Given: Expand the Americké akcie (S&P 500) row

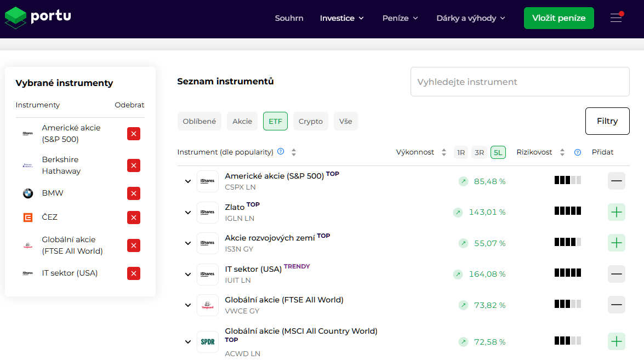Looking at the screenshot, I should point(187,181).
